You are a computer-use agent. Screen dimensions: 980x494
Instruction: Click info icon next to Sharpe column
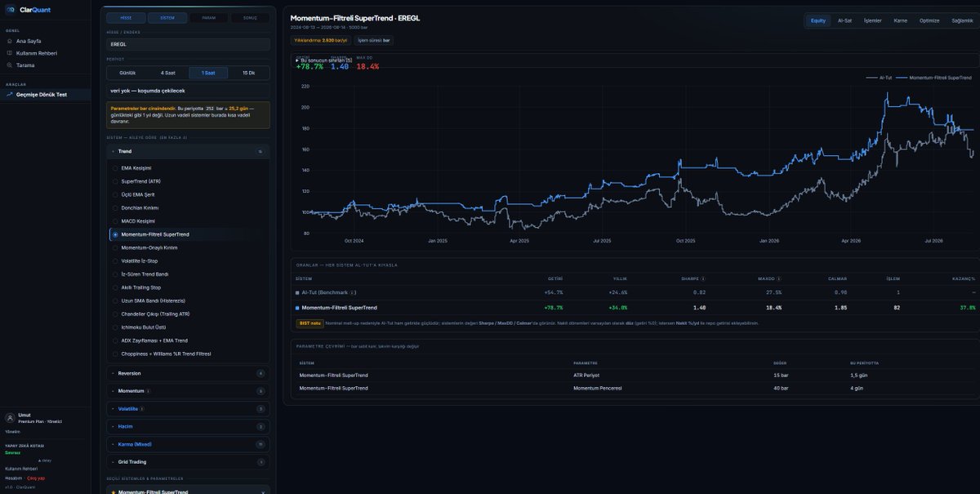703,278
